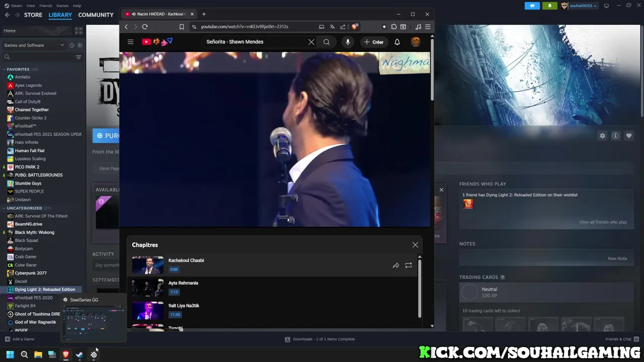644x362 pixels.
Task: Open trading cards help question mark
Action: [502, 278]
